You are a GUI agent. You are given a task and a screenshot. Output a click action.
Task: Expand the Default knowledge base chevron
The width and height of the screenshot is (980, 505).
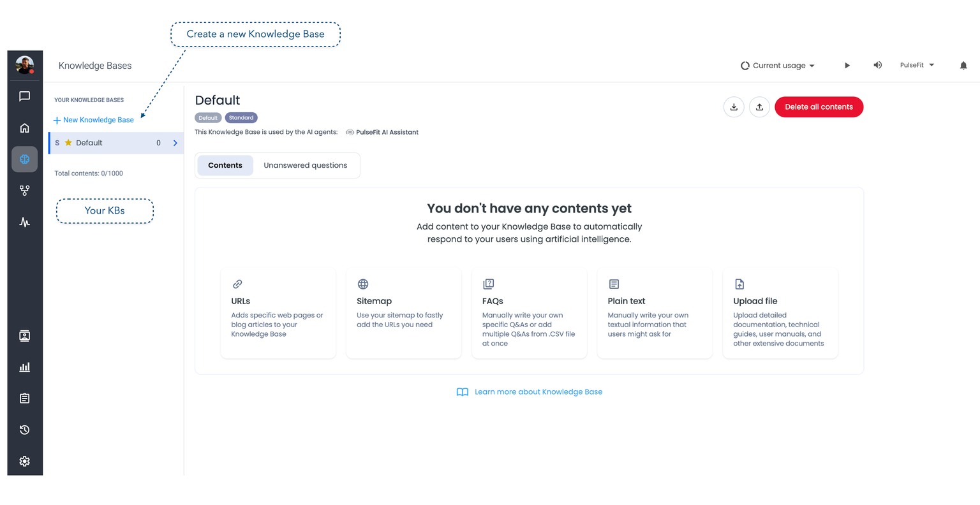175,143
